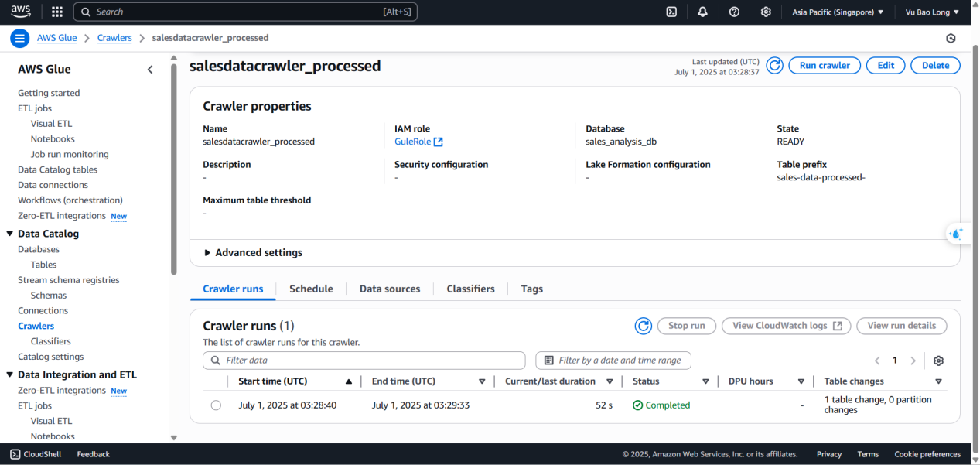Go to previous page of crawler runs
980x465 pixels.
pyautogui.click(x=877, y=361)
